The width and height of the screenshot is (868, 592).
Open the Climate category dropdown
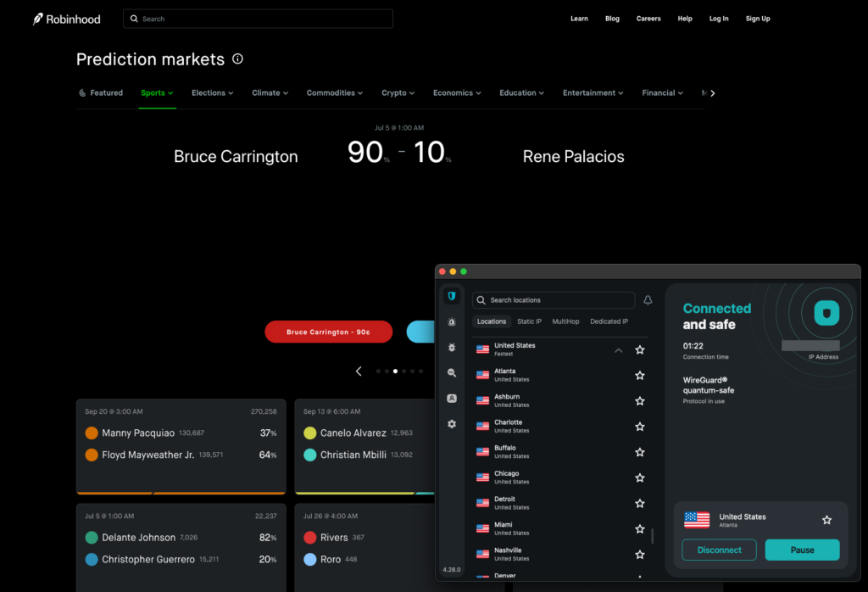[270, 93]
